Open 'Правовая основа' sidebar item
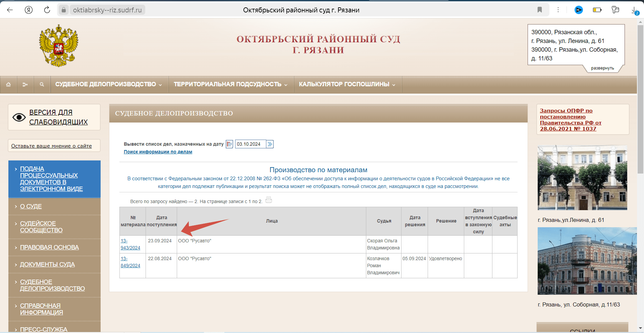This screenshot has height=333, width=644. coord(49,247)
